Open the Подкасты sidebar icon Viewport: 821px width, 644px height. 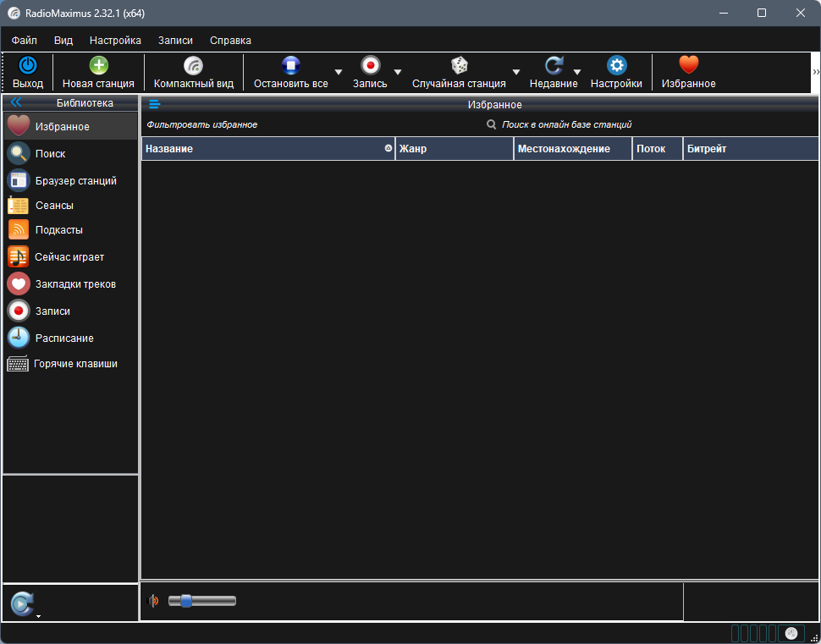click(x=17, y=229)
